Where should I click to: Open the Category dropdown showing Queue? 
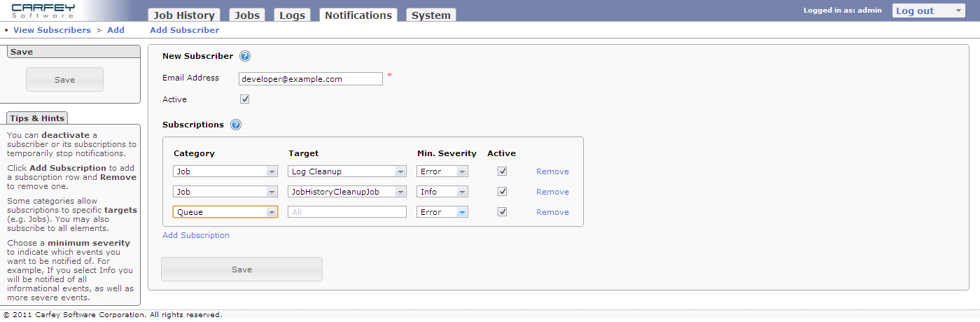(225, 212)
